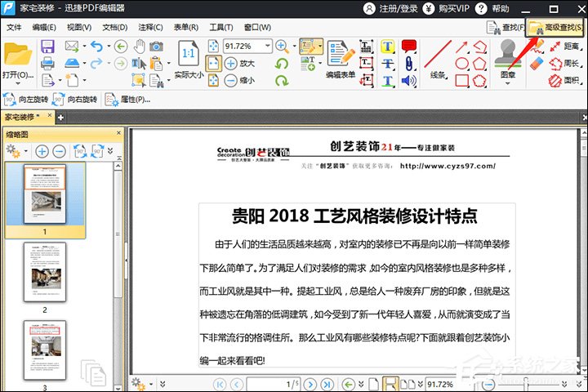Screen dimensions: 588x392
Task: Open the 视图(V) menu
Action: 79,28
